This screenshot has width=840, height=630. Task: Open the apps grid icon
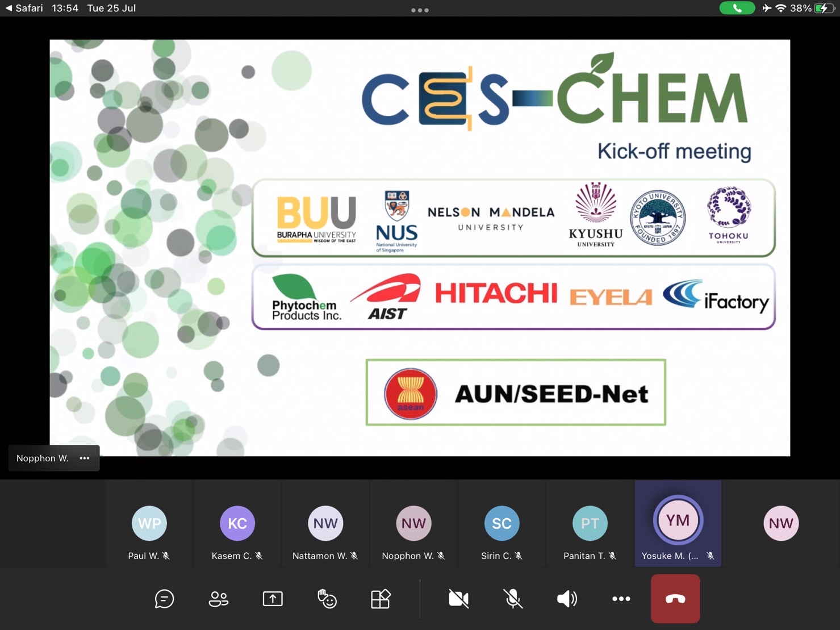pos(381,599)
